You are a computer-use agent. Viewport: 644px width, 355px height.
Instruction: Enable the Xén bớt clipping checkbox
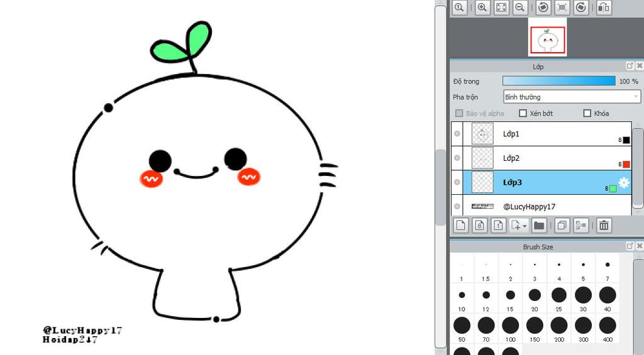(523, 113)
